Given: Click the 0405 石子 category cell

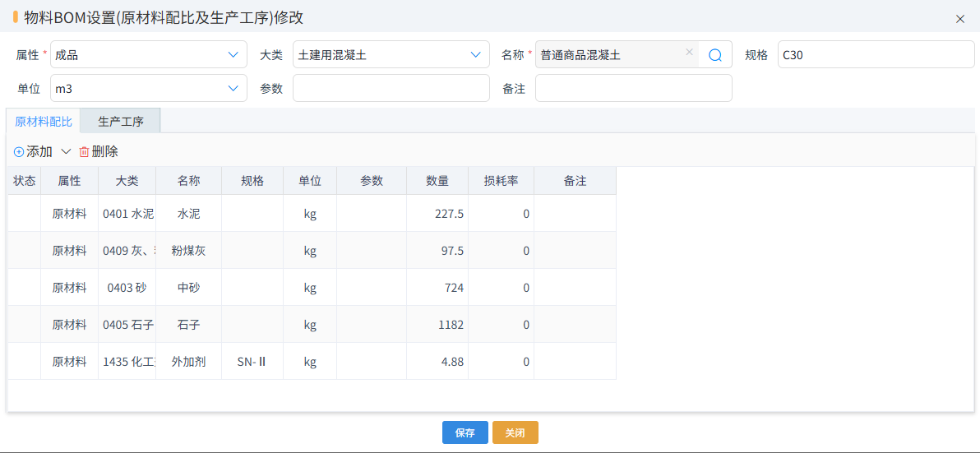Looking at the screenshot, I should (127, 324).
